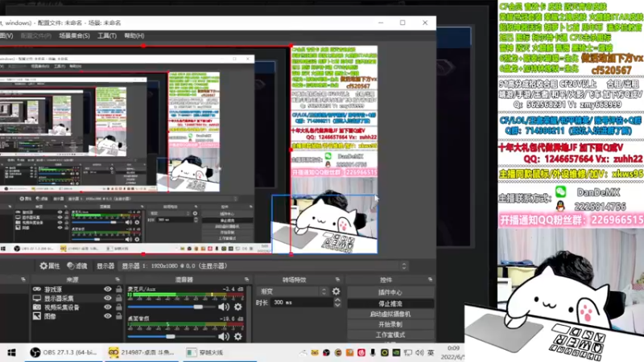Toggle lock on 显示器采集 source
Screen dimensions: 644x362
point(118,298)
